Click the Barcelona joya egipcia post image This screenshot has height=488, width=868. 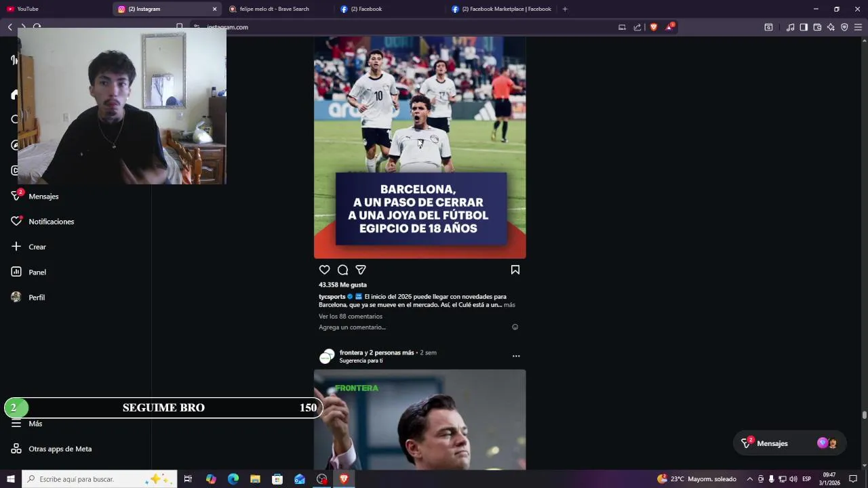420,148
